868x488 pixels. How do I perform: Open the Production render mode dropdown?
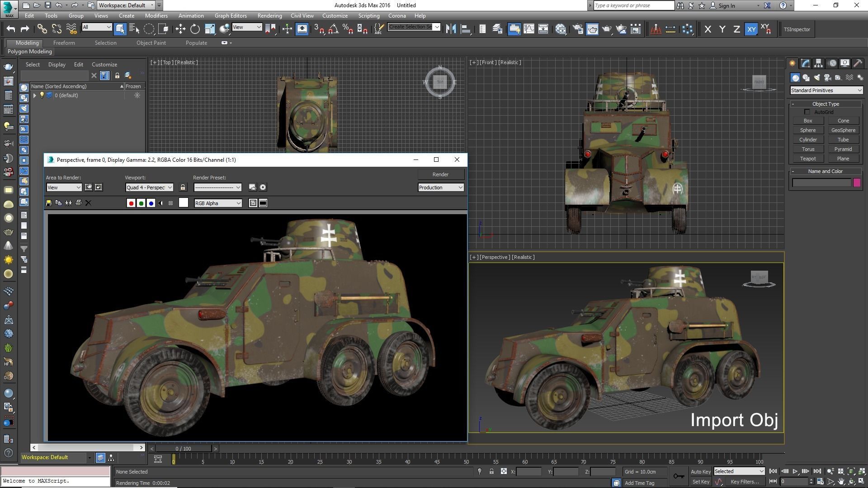[441, 188]
